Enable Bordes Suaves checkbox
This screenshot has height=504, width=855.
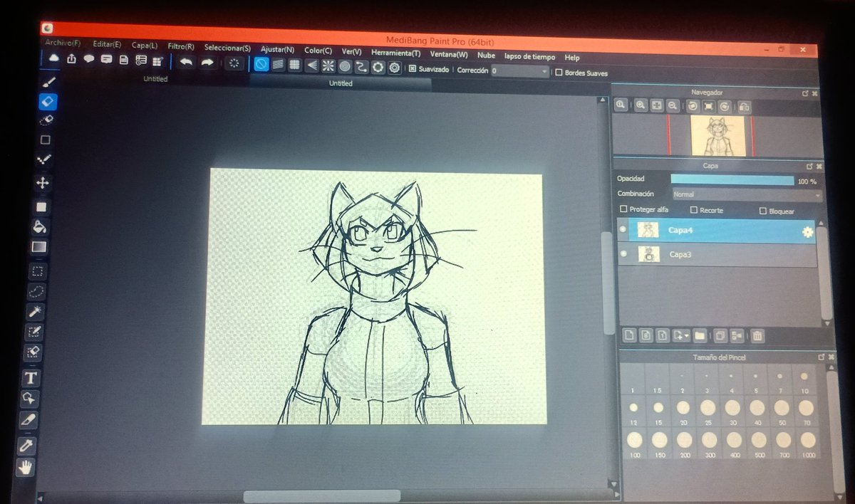559,72
